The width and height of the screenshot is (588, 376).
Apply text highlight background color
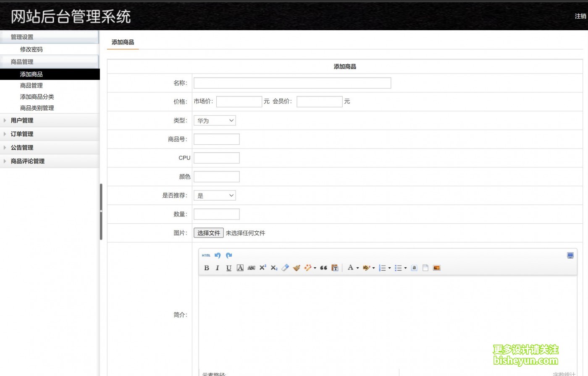pos(366,268)
